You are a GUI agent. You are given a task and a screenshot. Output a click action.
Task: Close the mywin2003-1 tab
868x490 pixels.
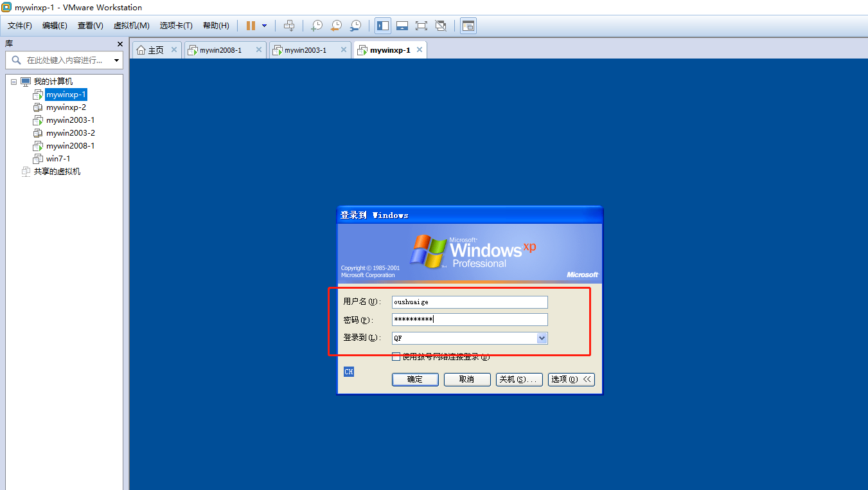tap(344, 50)
